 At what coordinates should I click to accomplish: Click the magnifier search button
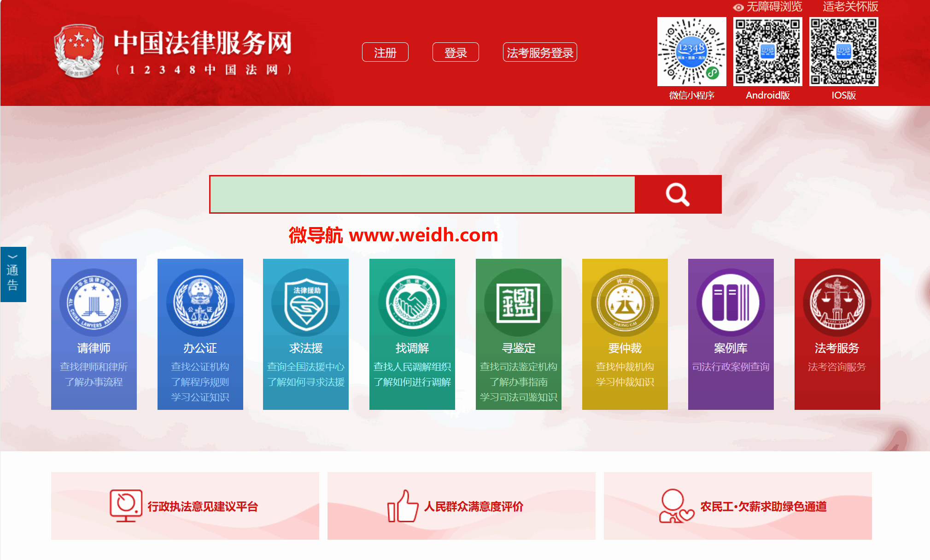pyautogui.click(x=678, y=194)
